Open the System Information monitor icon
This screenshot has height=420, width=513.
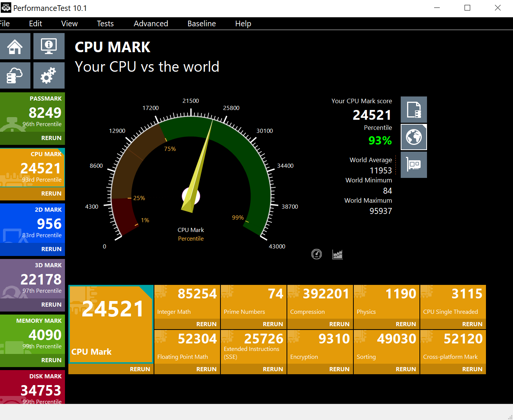tap(49, 46)
